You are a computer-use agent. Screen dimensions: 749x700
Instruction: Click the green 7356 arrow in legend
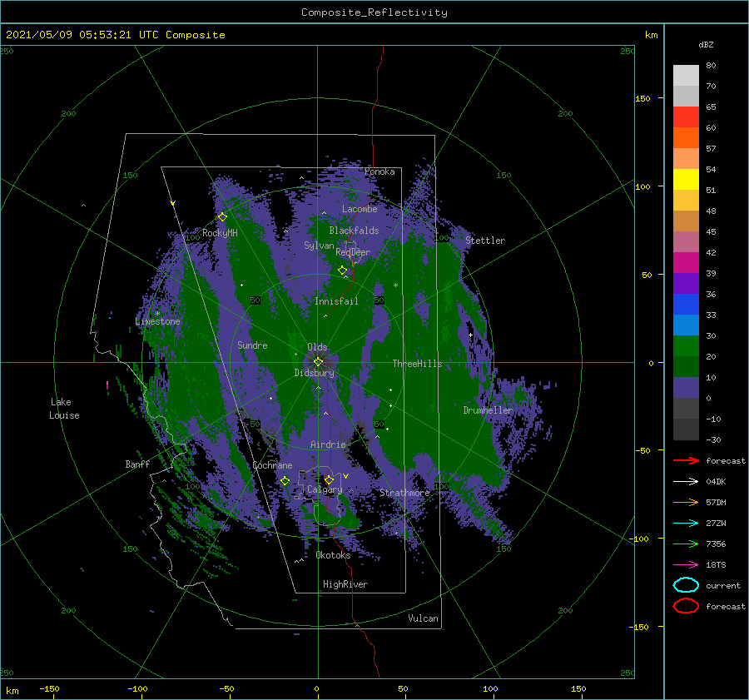686,544
